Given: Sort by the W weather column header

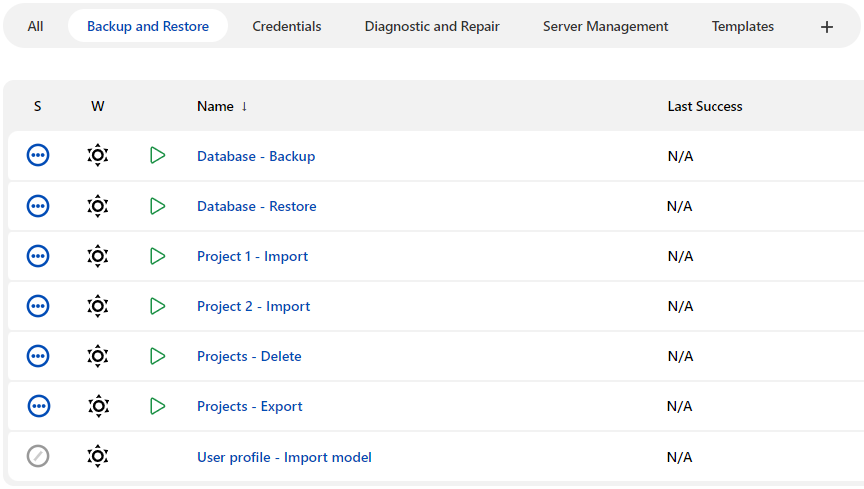Looking at the screenshot, I should coord(97,106).
